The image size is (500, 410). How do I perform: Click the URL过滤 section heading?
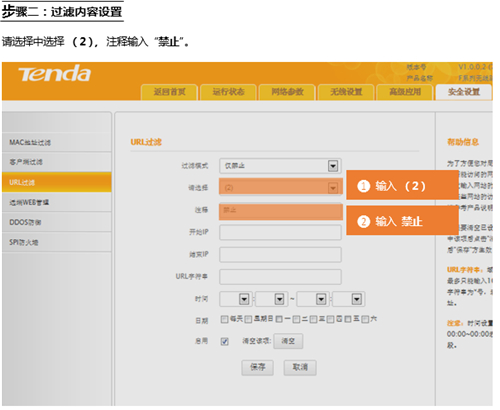pyautogui.click(x=146, y=142)
